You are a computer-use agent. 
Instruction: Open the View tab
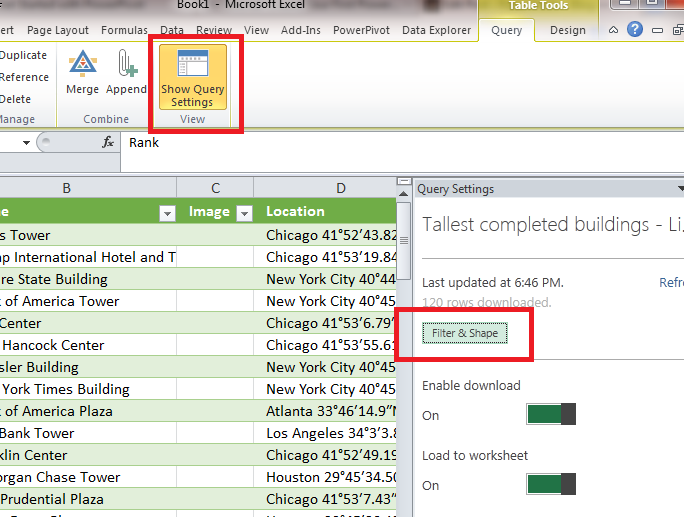256,30
